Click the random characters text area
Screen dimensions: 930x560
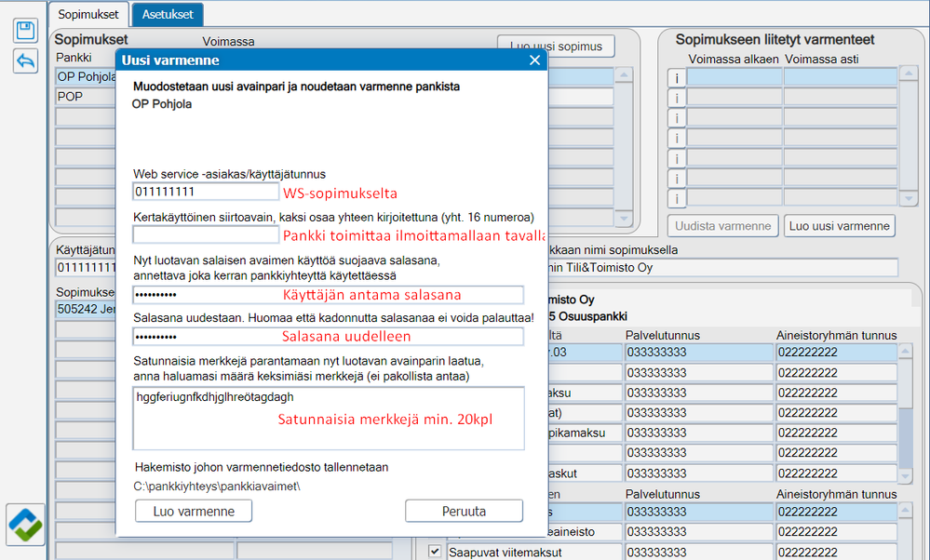(x=329, y=419)
